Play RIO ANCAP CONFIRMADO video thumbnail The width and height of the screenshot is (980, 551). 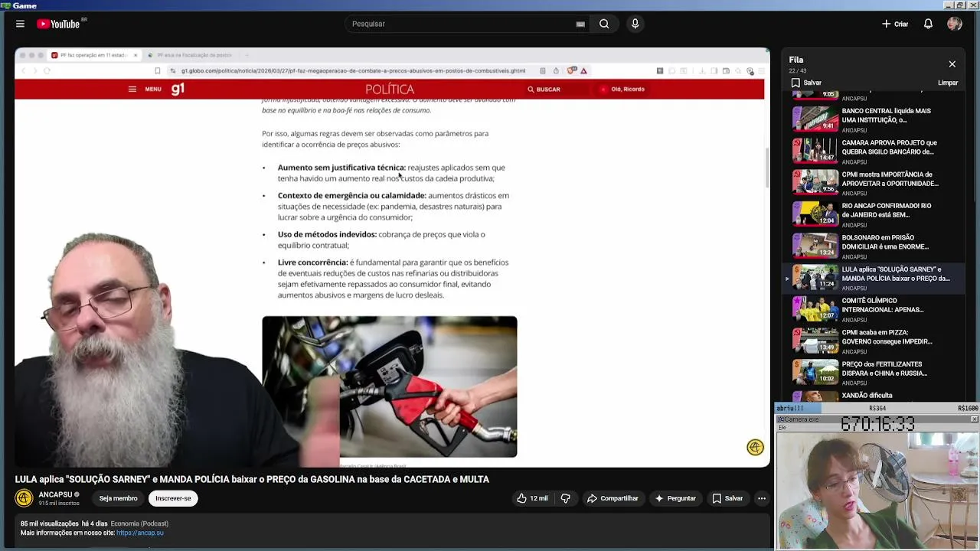tap(815, 214)
